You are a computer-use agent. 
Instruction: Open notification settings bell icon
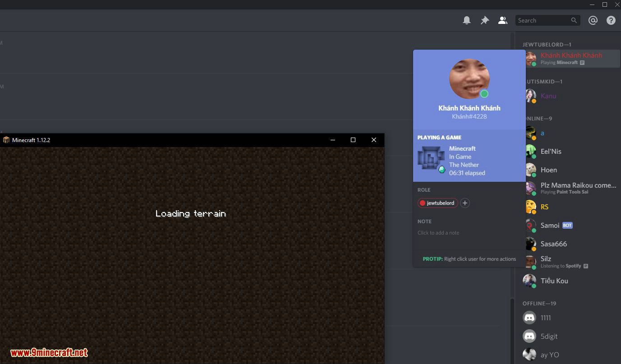pyautogui.click(x=467, y=20)
